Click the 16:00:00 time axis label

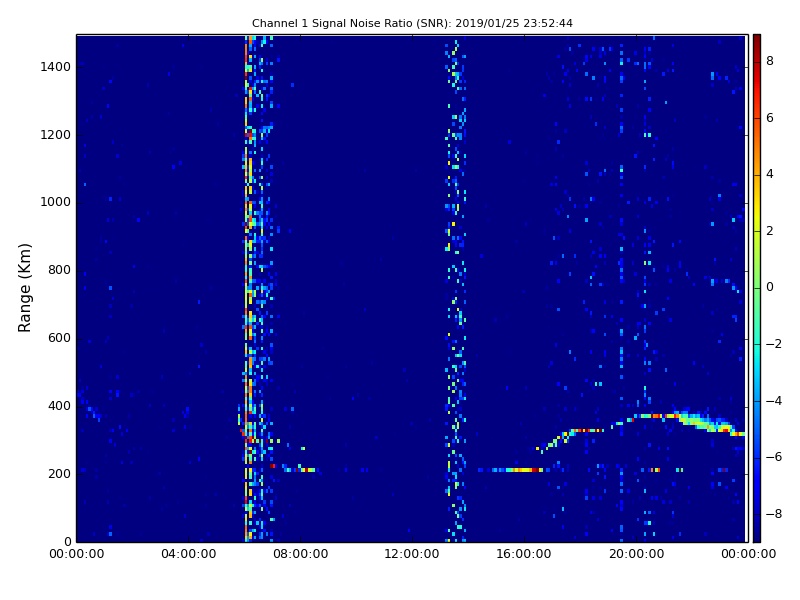click(x=524, y=554)
